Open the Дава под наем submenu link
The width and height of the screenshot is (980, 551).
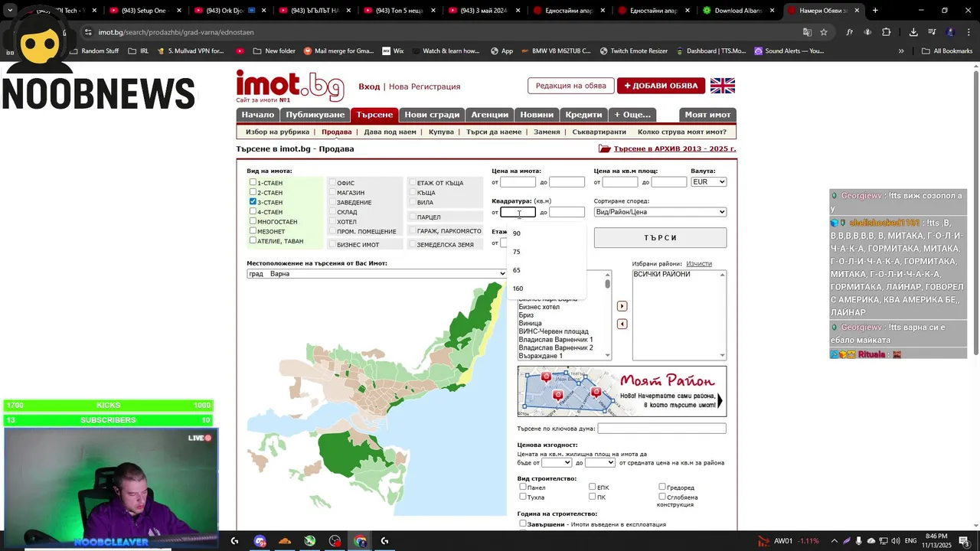pyautogui.click(x=390, y=132)
